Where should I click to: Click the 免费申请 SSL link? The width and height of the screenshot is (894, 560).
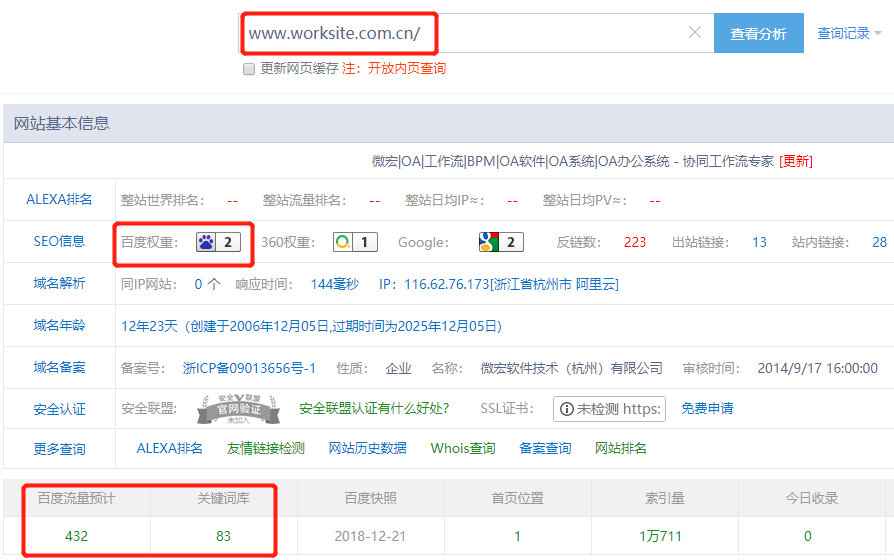[x=707, y=409]
